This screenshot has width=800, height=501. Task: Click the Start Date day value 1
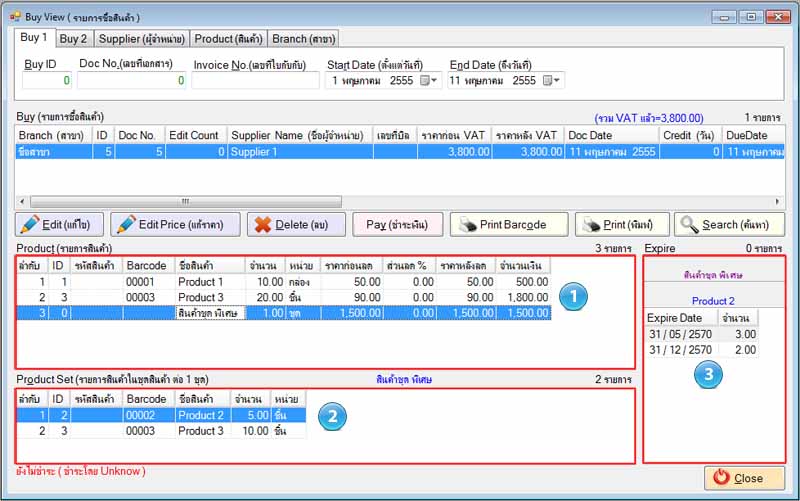point(335,81)
